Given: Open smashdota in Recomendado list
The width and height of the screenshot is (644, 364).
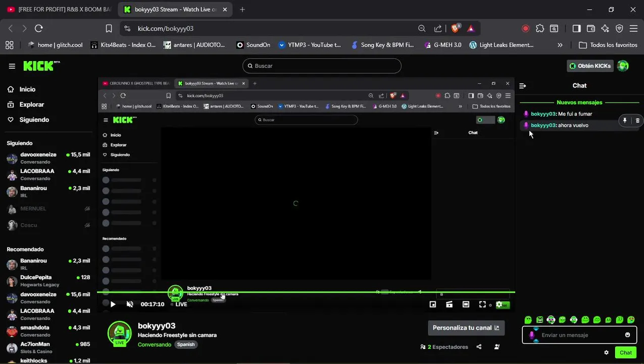Looking at the screenshot, I should click(x=48, y=331).
